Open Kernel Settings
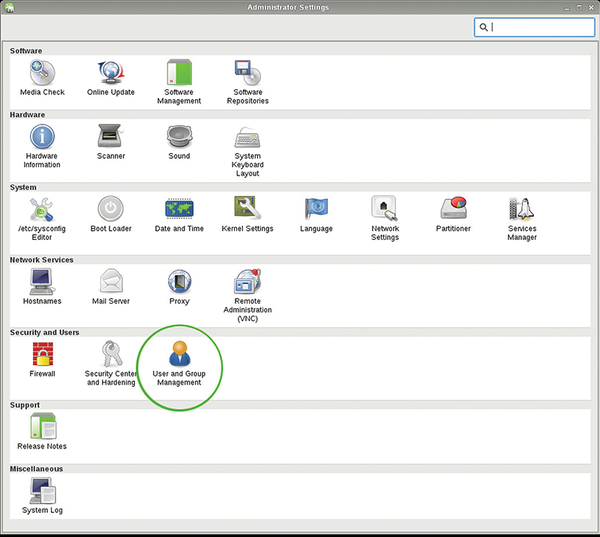600x537 pixels. click(x=248, y=215)
